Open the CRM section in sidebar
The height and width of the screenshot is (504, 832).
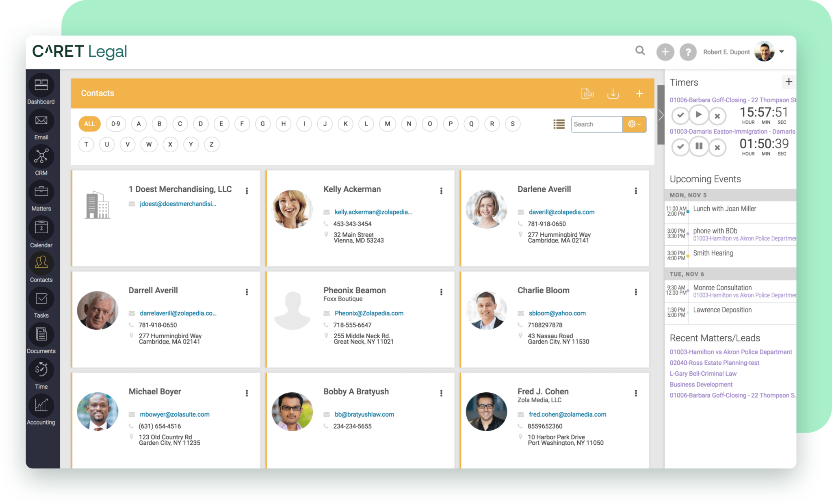pos(41,156)
